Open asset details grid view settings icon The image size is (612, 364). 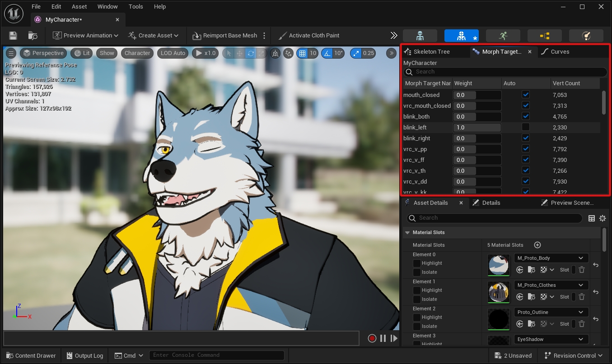(x=592, y=218)
